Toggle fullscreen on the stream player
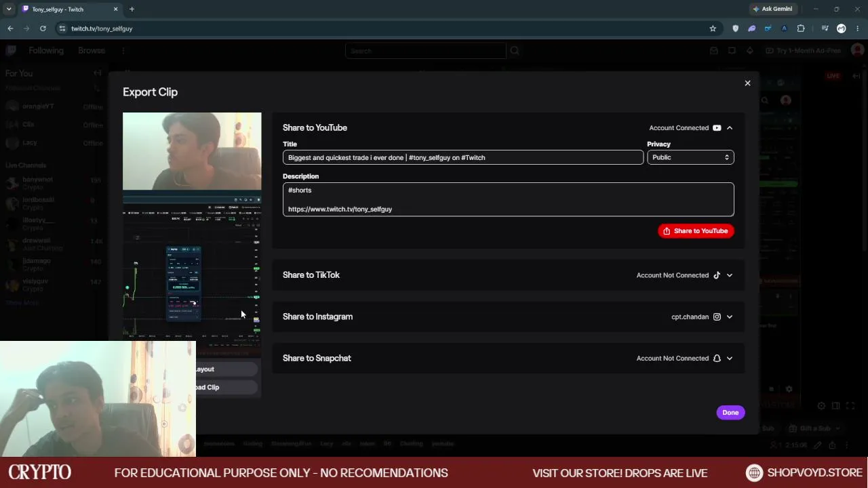Viewport: 868px width, 488px height. click(x=851, y=406)
